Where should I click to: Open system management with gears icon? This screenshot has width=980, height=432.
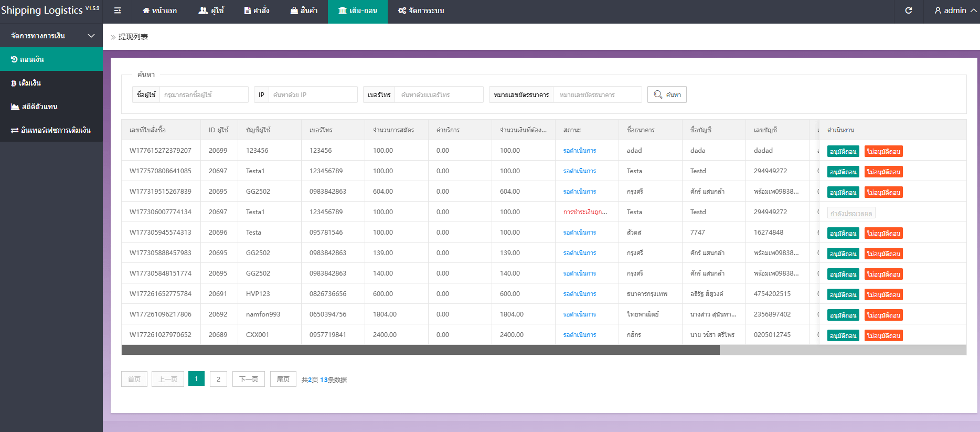pos(421,10)
